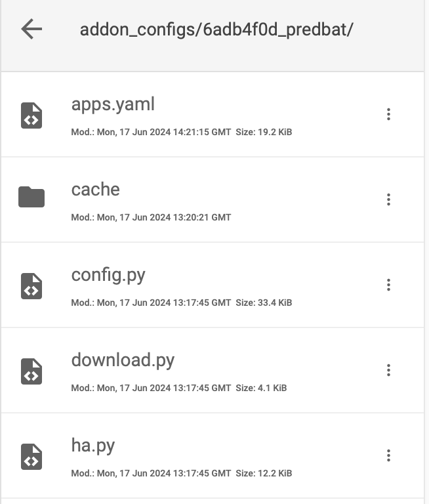Click the addon_configs/6adb4f0d_predbat/ path title

(x=216, y=30)
